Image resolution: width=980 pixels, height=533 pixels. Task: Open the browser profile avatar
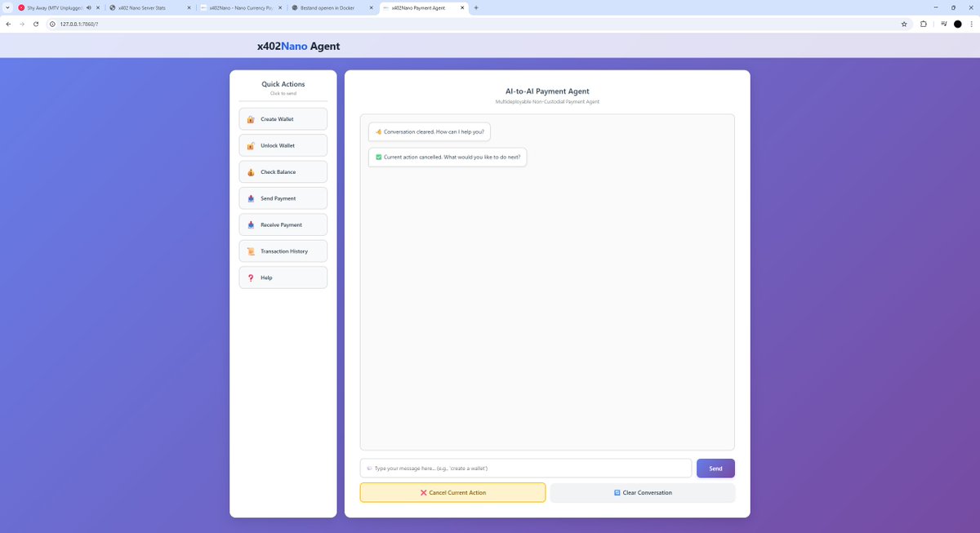click(x=958, y=24)
